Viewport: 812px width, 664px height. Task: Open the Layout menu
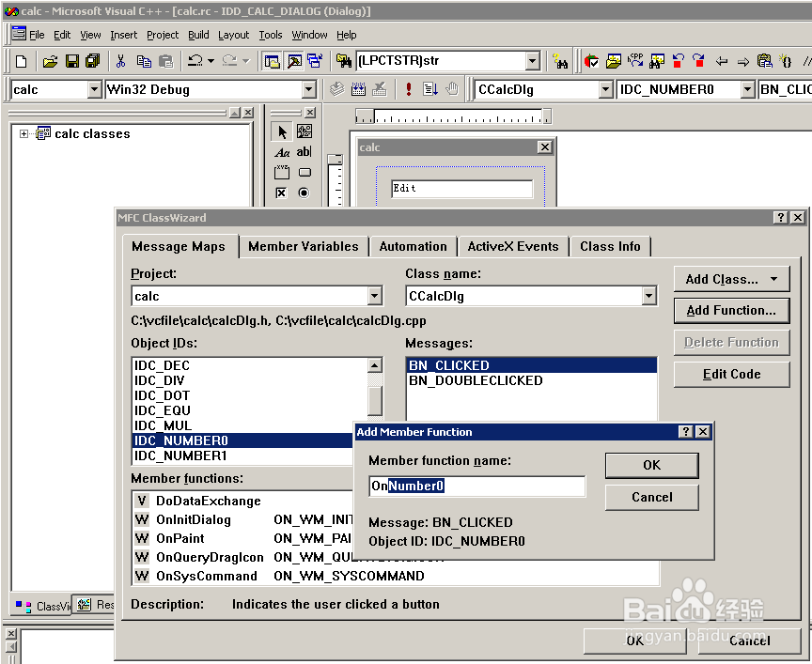point(234,35)
